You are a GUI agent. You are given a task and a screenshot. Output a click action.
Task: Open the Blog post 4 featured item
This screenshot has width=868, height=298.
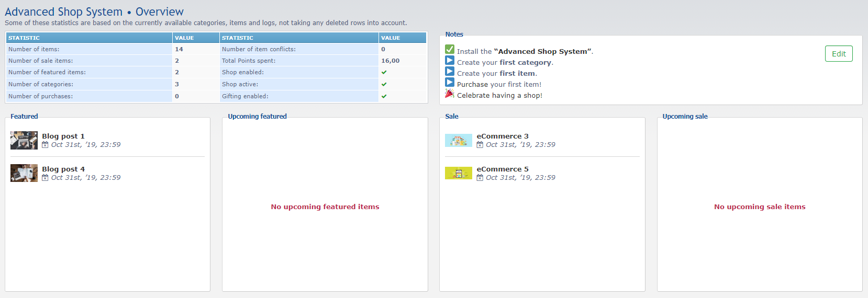click(x=63, y=169)
